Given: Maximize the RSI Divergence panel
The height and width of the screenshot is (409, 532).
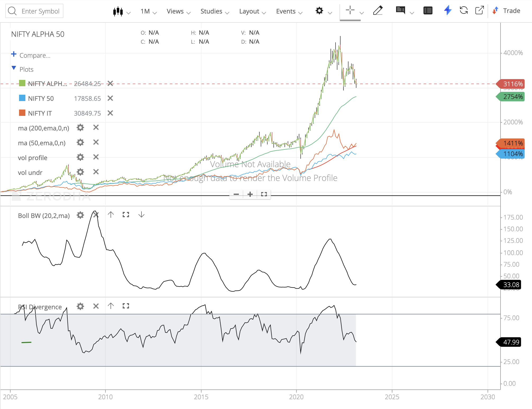Looking at the screenshot, I should 126,306.
